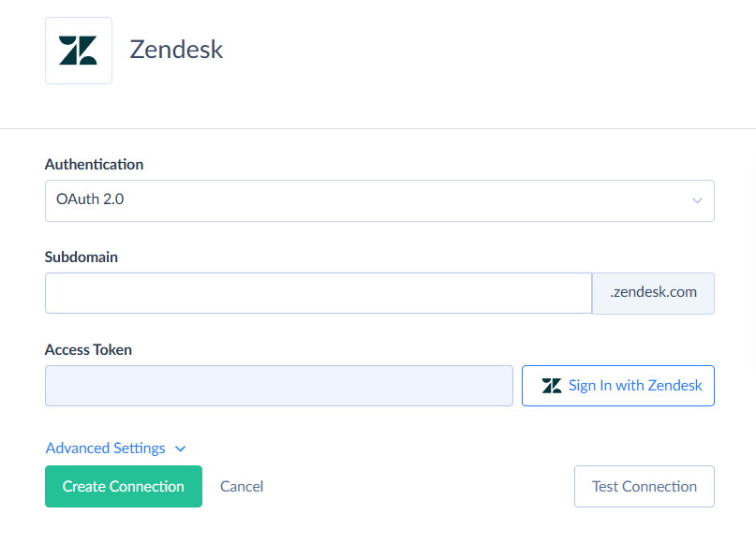This screenshot has width=756, height=559.
Task: Click the Zendesk icon inside the sign-in button
Action: (552, 385)
